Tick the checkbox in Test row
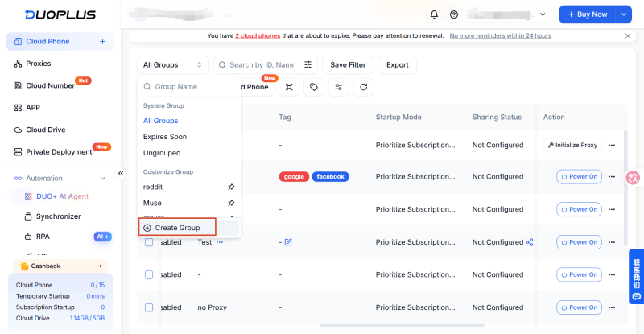This screenshot has width=644, height=334. (x=149, y=242)
